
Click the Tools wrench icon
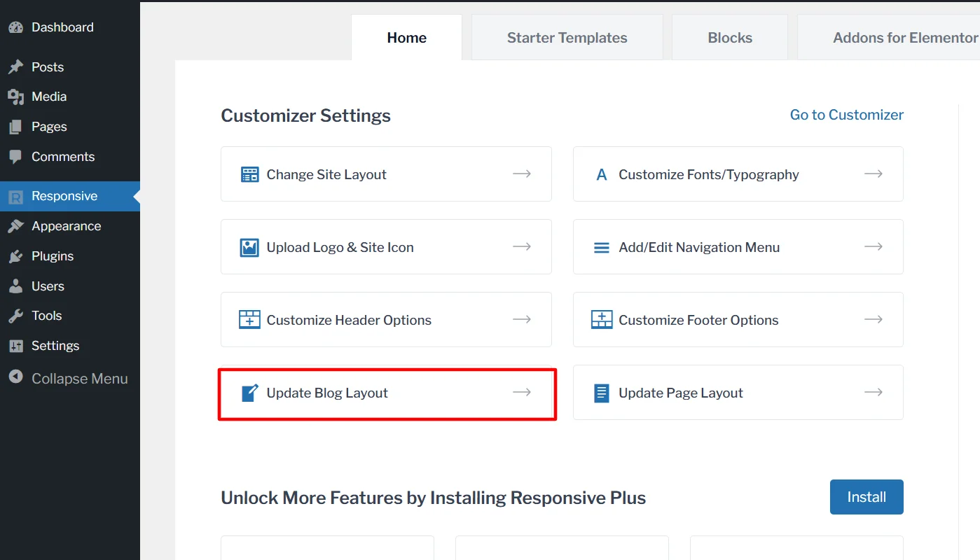click(15, 316)
